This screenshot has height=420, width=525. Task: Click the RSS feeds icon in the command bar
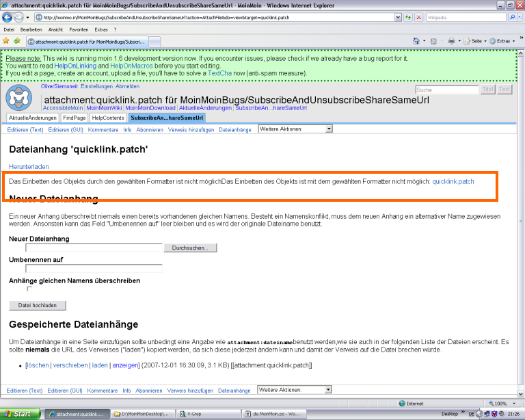click(x=433, y=41)
